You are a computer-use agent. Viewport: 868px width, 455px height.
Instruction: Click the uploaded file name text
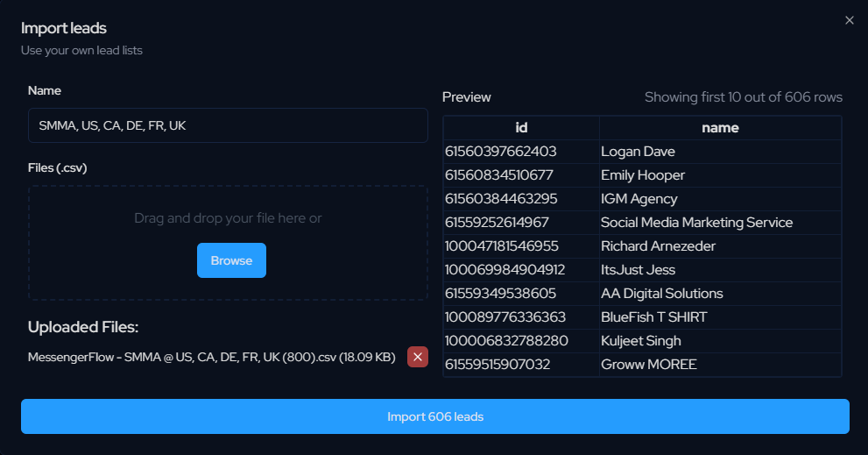pos(211,357)
